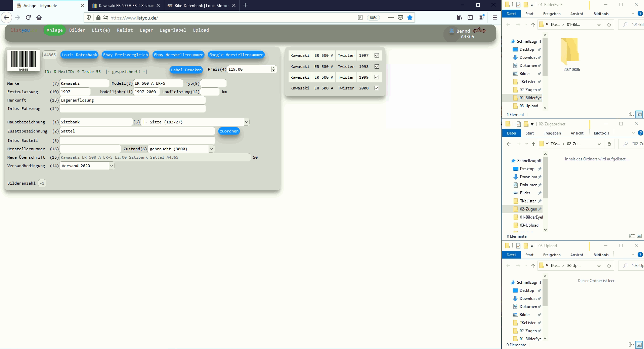The image size is (644, 349).
Task: Click the Herkunft input field
Action: click(132, 100)
